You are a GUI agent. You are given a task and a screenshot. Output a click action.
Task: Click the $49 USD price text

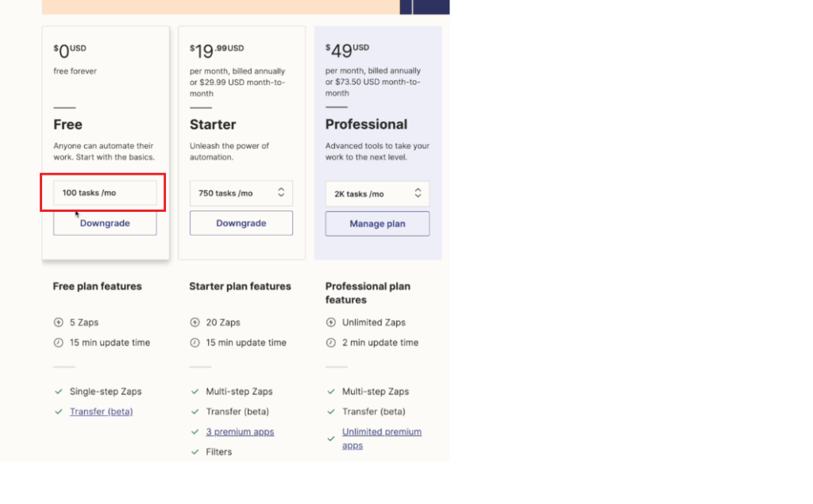[348, 50]
